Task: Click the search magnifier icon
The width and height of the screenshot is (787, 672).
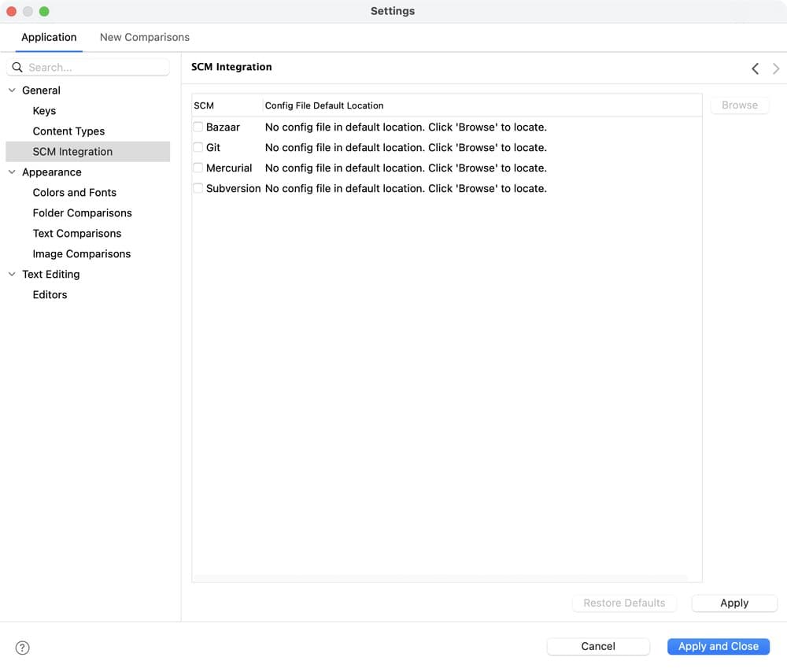Action: [x=17, y=67]
